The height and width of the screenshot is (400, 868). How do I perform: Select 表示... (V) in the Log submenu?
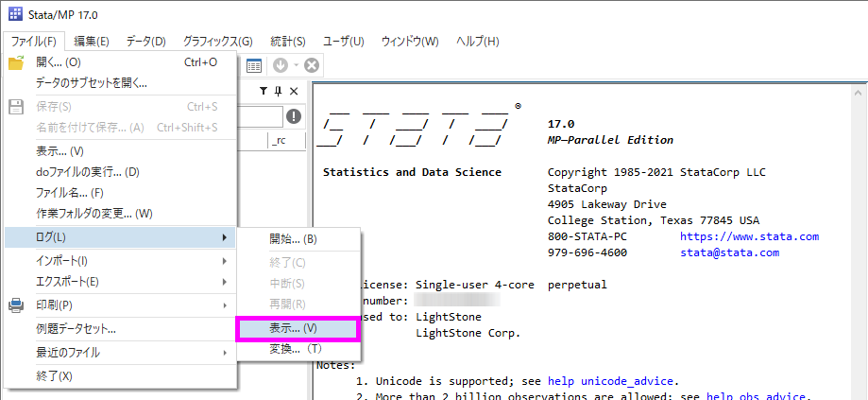point(298,328)
